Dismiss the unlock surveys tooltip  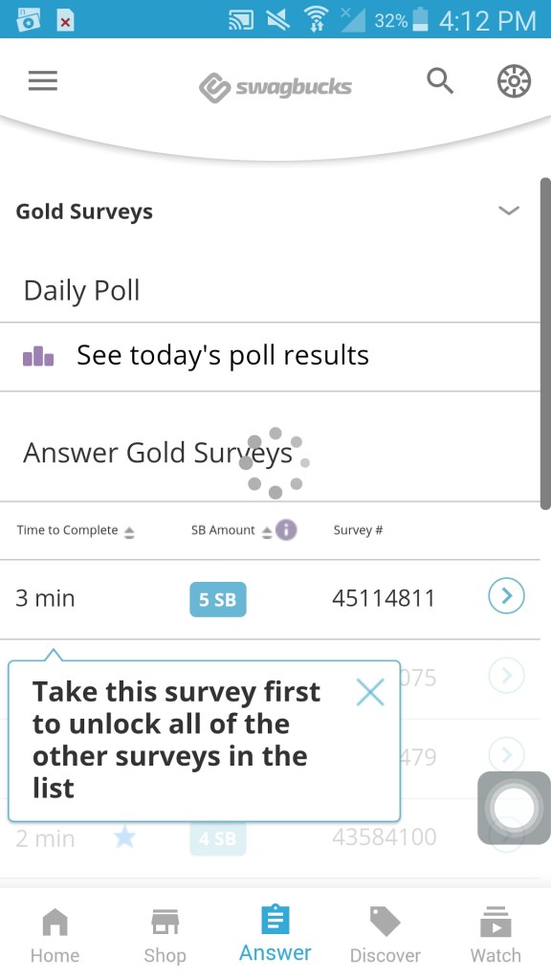point(371,692)
